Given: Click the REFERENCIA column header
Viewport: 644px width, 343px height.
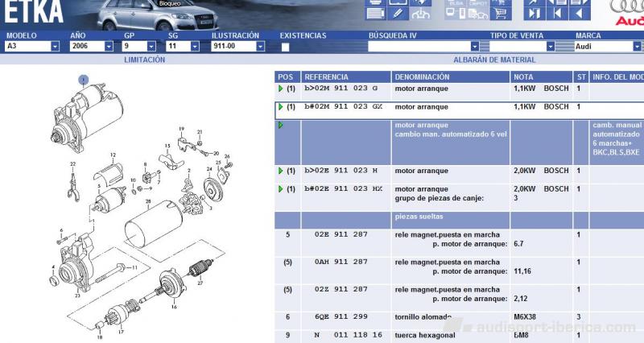Looking at the screenshot, I should click(x=346, y=76).
